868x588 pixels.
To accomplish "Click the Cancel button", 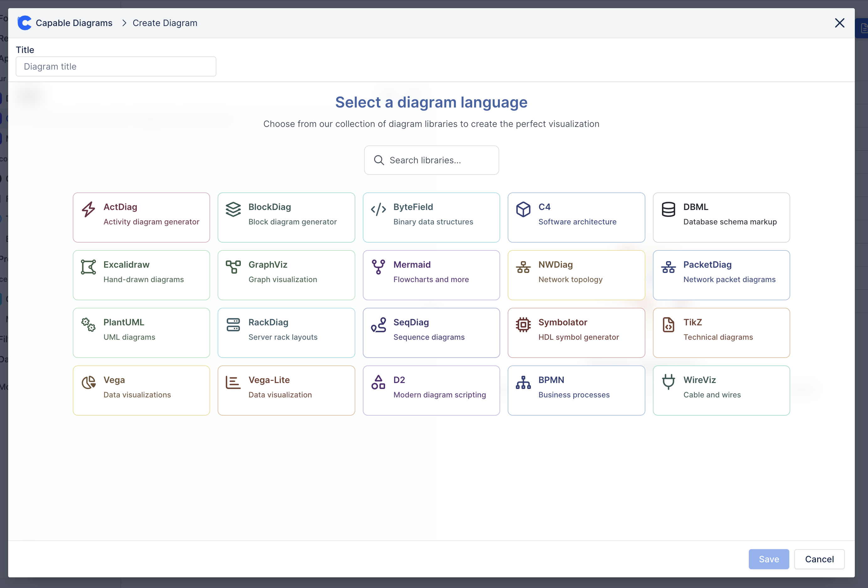I will pos(819,559).
